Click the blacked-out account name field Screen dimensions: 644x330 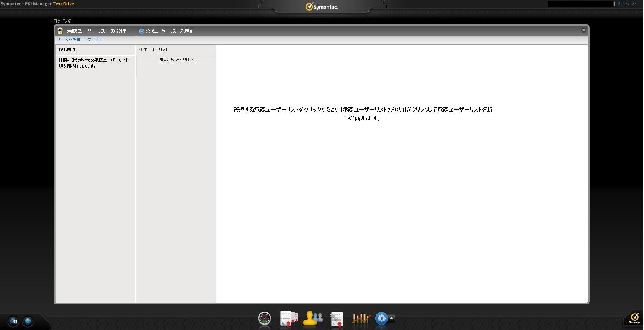(x=580, y=4)
